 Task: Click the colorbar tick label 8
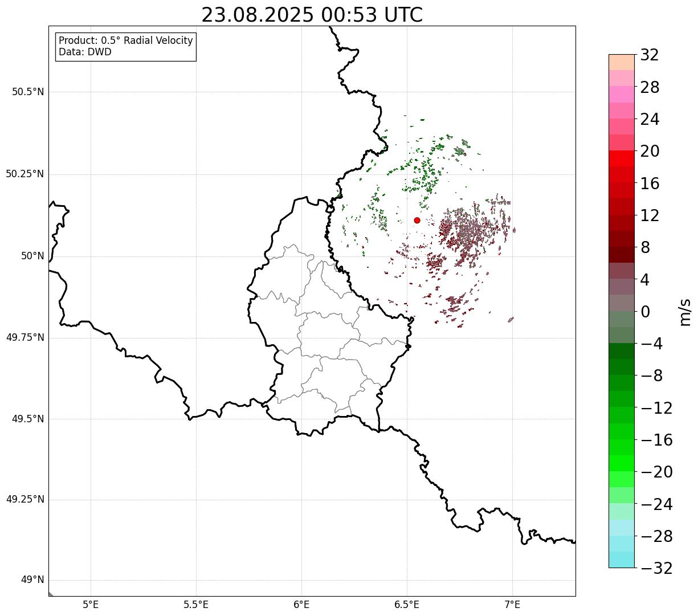pyautogui.click(x=645, y=247)
